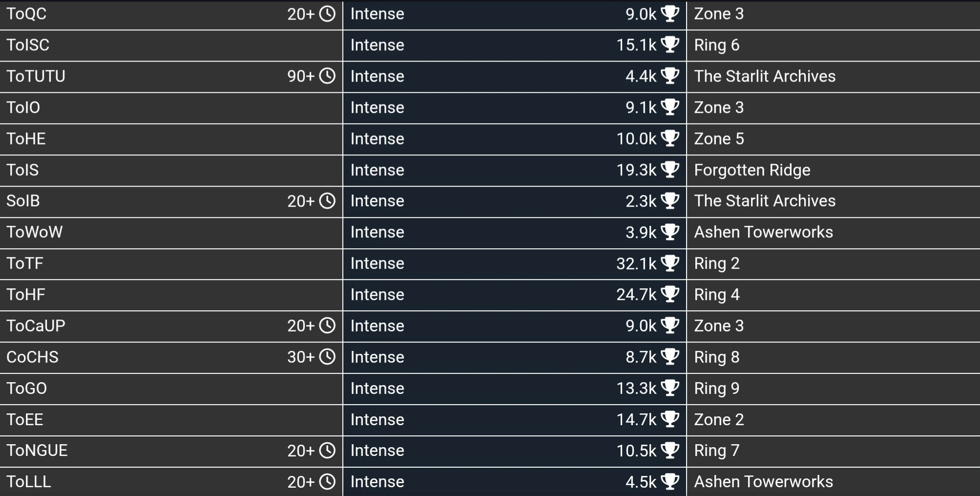The width and height of the screenshot is (980, 496).
Task: Click the Intense difficulty in ToHE row
Action: (x=377, y=139)
